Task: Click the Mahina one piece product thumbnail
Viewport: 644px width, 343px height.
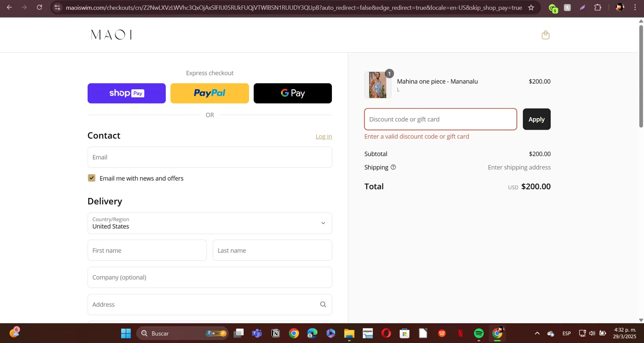Action: click(x=378, y=85)
